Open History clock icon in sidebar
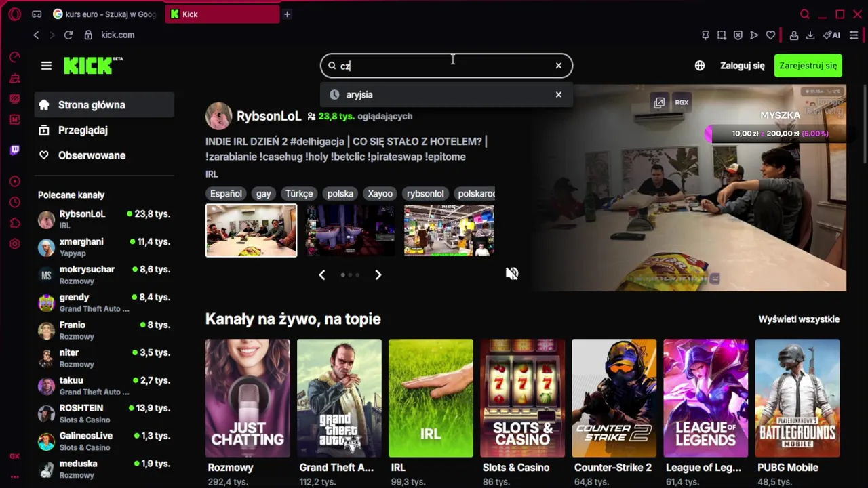The width and height of the screenshot is (868, 488). [15, 203]
